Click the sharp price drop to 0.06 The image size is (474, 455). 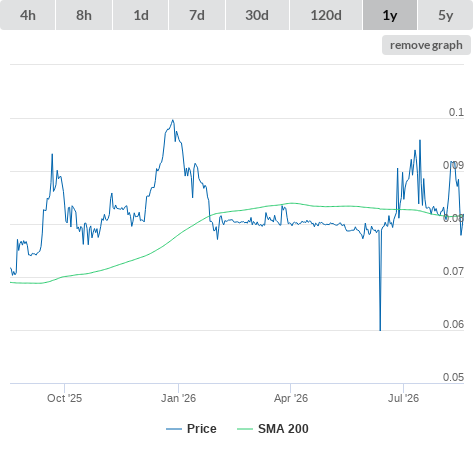[x=380, y=328]
